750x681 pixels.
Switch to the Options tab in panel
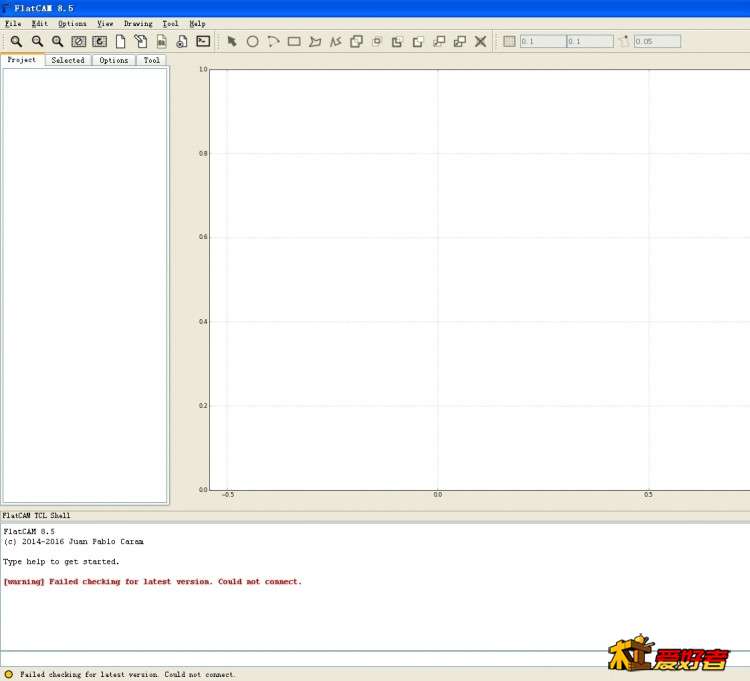pyautogui.click(x=114, y=60)
